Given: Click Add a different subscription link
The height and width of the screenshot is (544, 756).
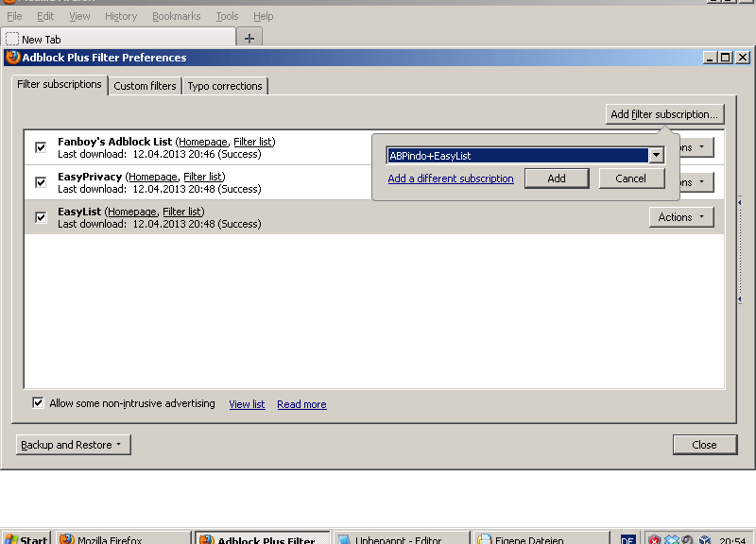Looking at the screenshot, I should [451, 178].
